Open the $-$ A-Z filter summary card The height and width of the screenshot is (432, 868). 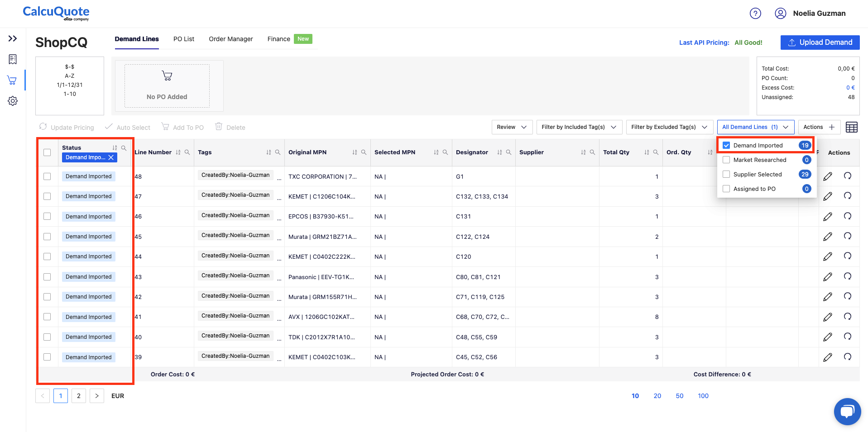pyautogui.click(x=70, y=86)
